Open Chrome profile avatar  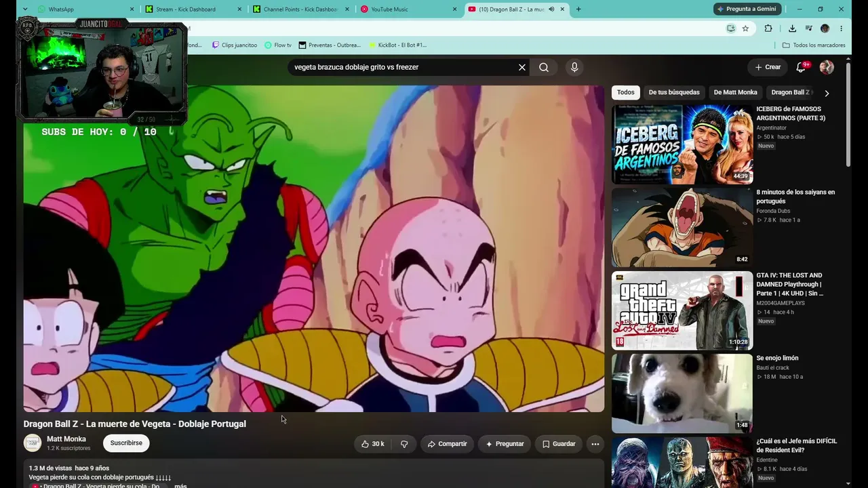pyautogui.click(x=825, y=28)
